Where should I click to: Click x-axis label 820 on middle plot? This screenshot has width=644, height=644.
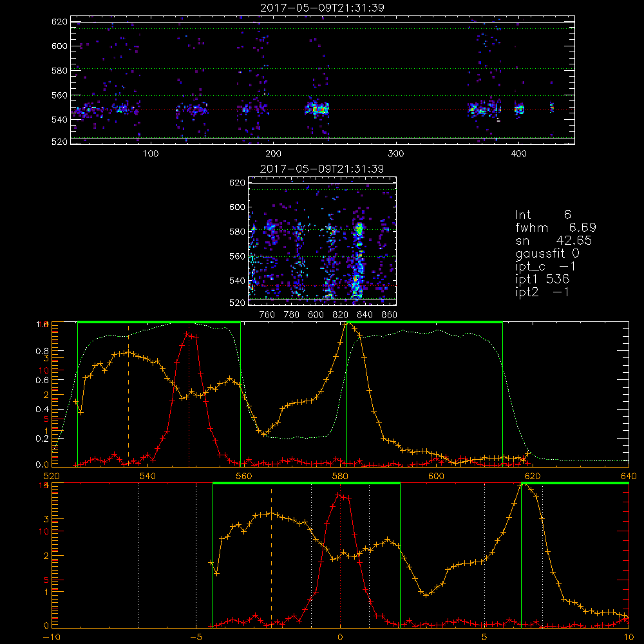tap(341, 315)
